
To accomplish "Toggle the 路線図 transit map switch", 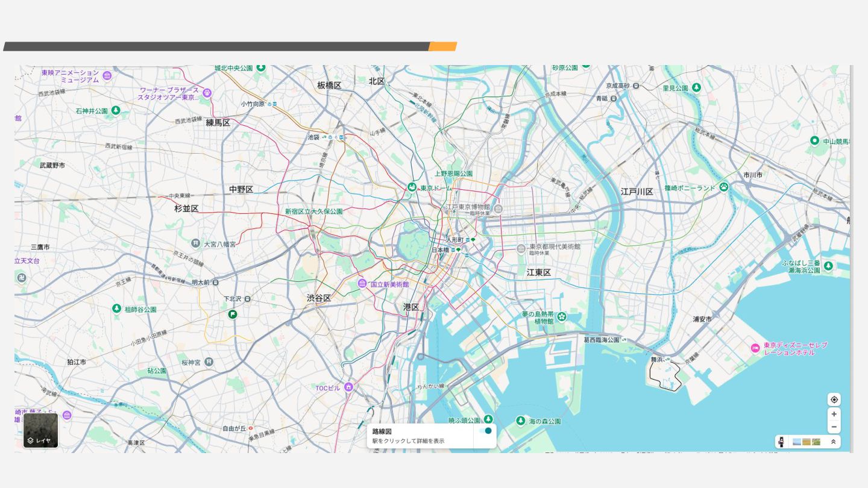I will [485, 431].
